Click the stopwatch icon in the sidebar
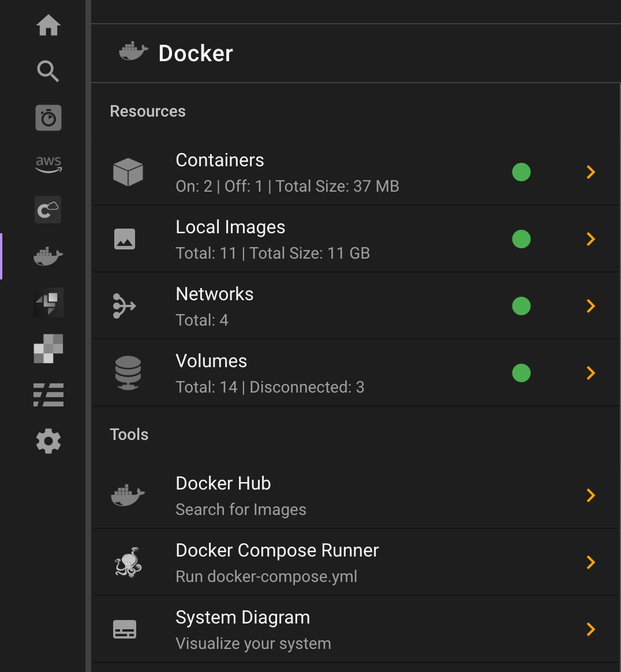 48,118
